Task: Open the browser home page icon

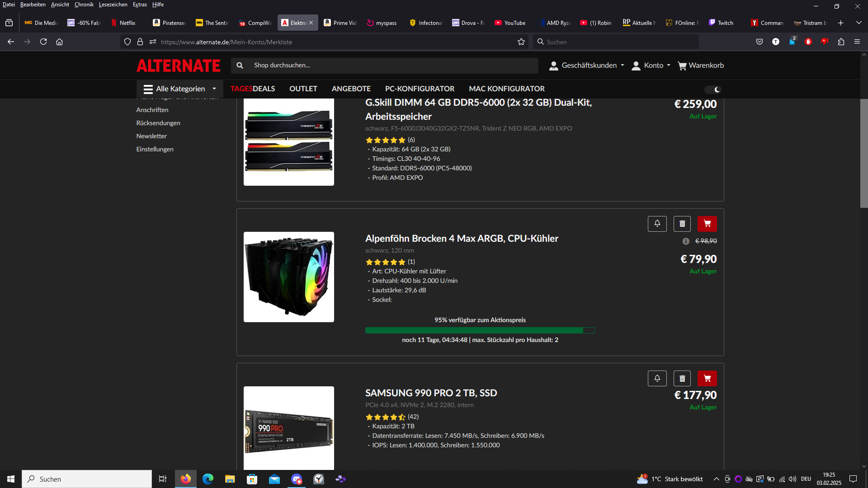Action: 59,42
